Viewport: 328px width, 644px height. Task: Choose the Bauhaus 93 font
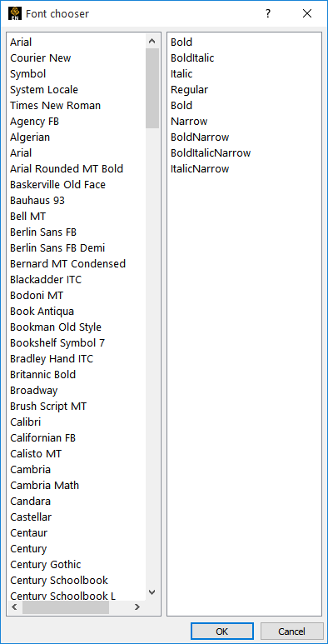(37, 201)
